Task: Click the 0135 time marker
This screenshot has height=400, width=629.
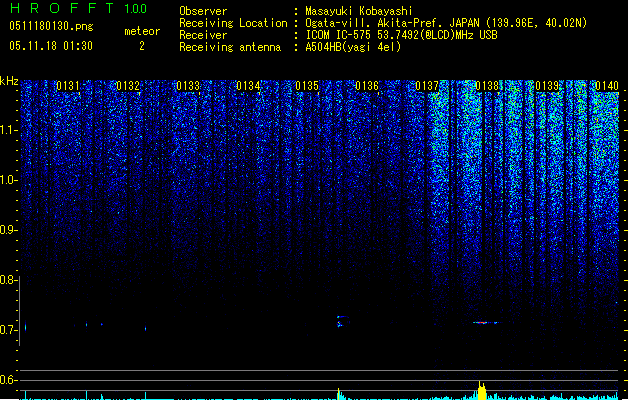Action: [307, 86]
